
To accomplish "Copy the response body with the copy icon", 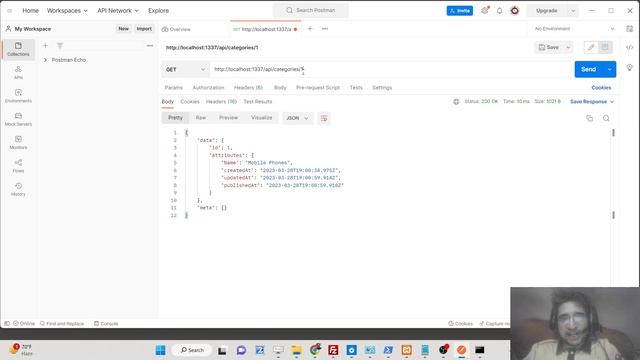I will 589,118.
